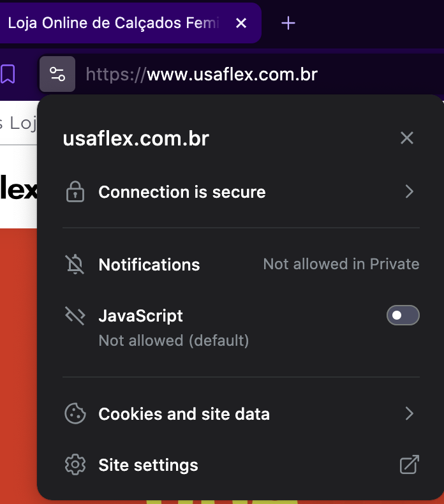Enable the JavaScript toggle switch
The height and width of the screenshot is (504, 444).
403,316
